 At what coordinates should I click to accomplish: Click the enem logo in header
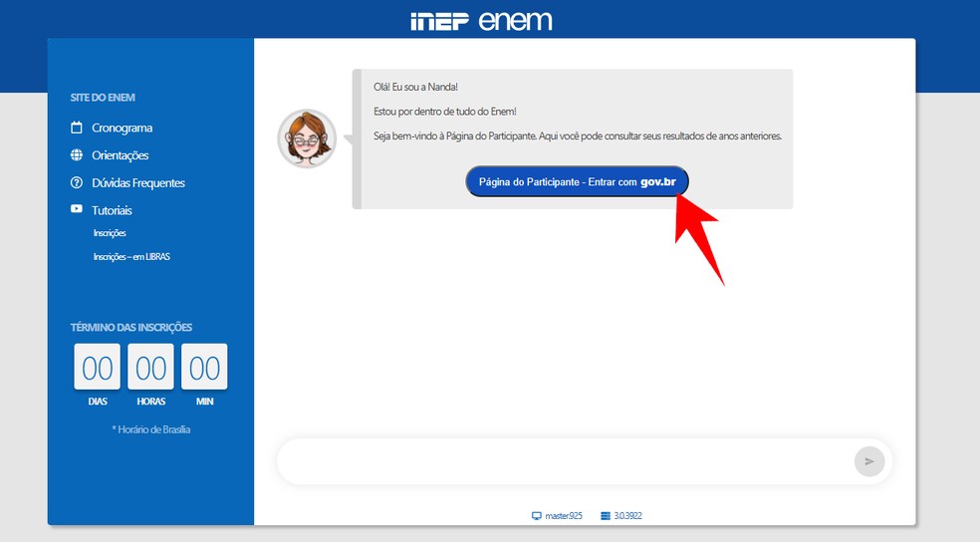pos(516,21)
